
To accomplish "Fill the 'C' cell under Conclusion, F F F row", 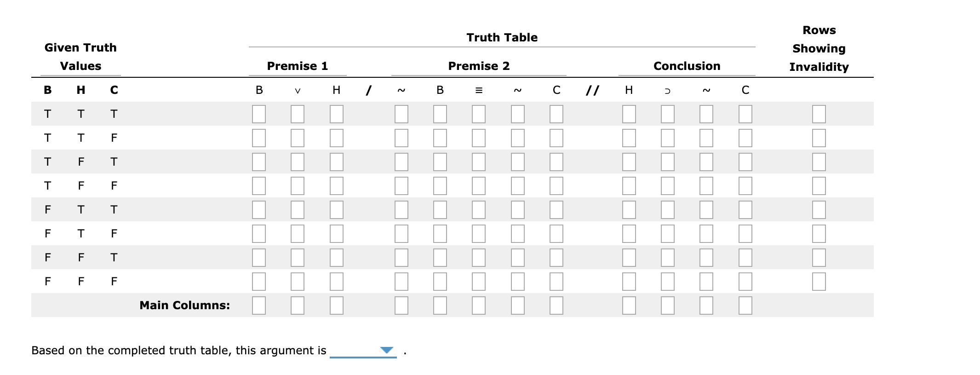I will (x=745, y=281).
